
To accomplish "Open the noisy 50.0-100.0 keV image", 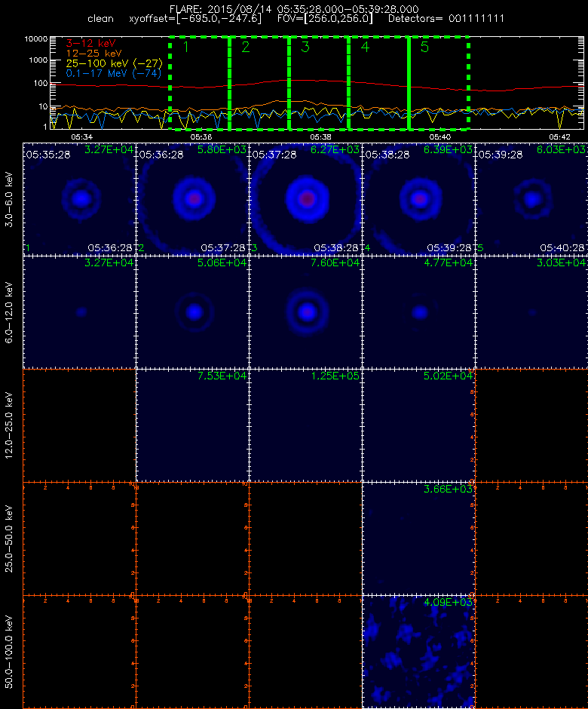I will coord(418,652).
